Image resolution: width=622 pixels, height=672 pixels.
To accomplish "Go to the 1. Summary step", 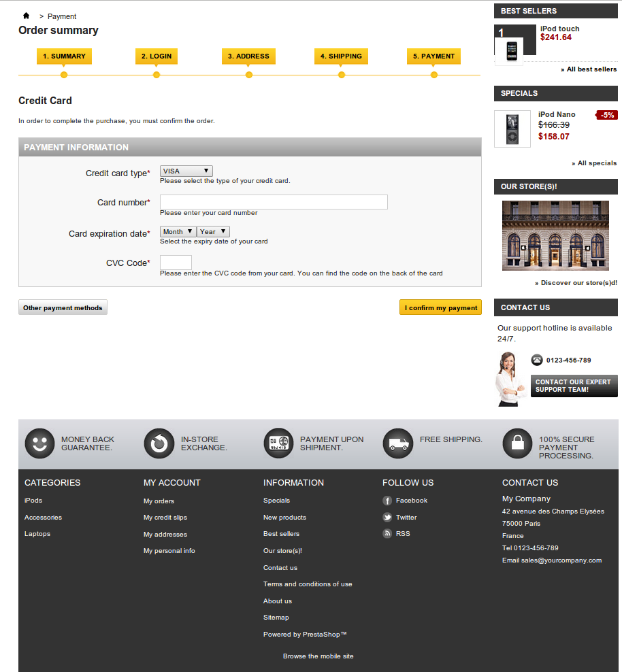I will pos(64,56).
